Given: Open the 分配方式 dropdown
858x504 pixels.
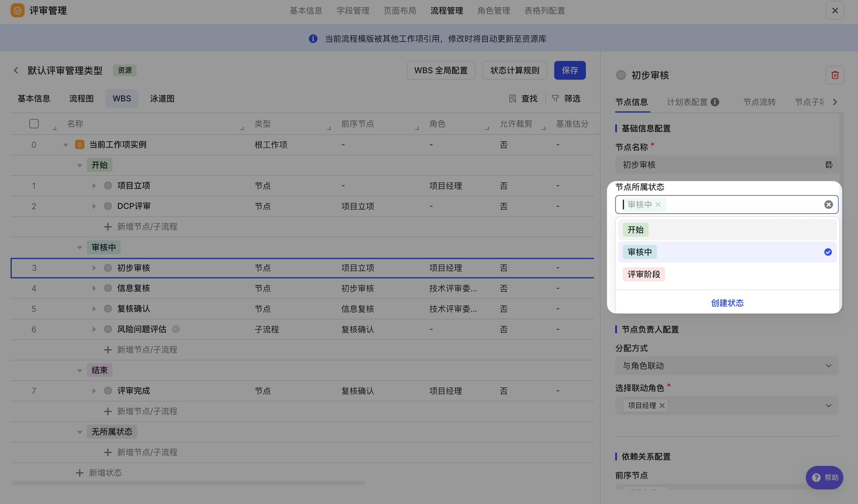Looking at the screenshot, I should tap(726, 366).
